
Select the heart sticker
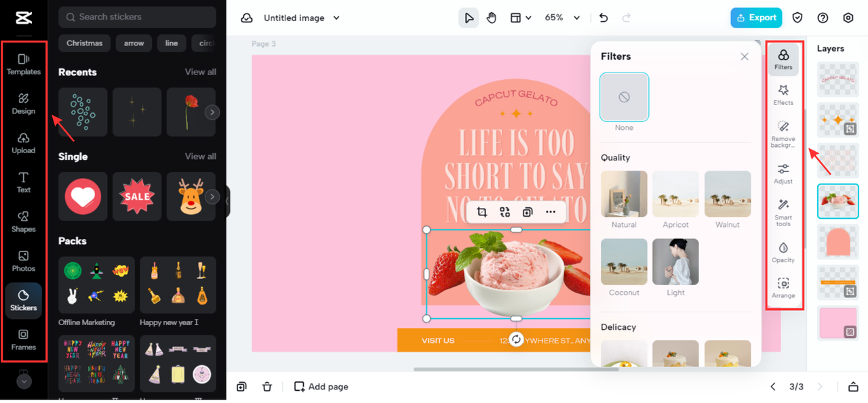[83, 196]
